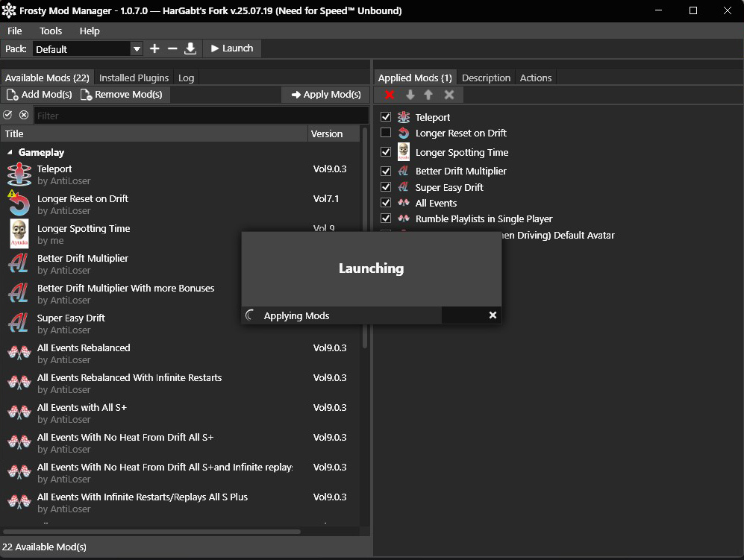Click Vol7.1 version of Longer Reset on Drift
Viewport: 744px width, 560px height.
click(326, 198)
